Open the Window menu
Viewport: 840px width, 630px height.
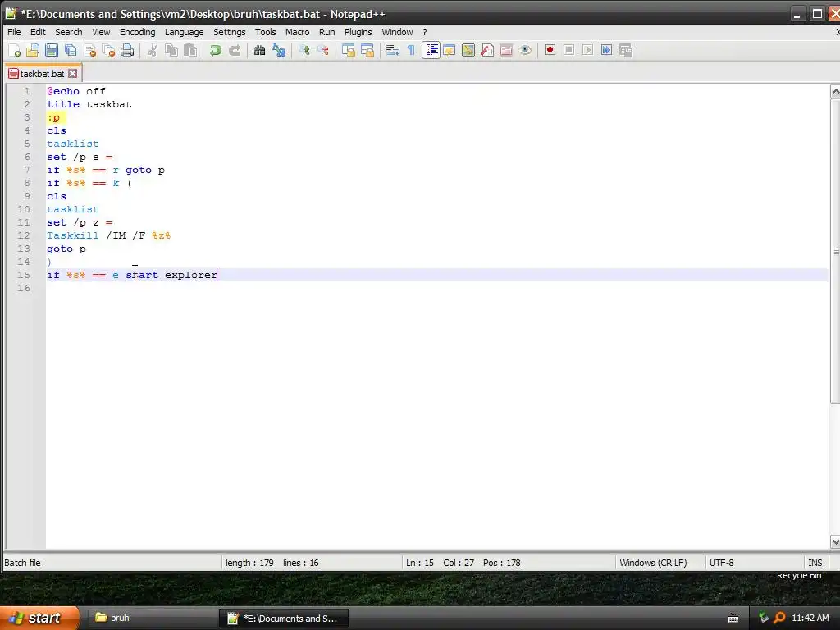click(x=397, y=32)
